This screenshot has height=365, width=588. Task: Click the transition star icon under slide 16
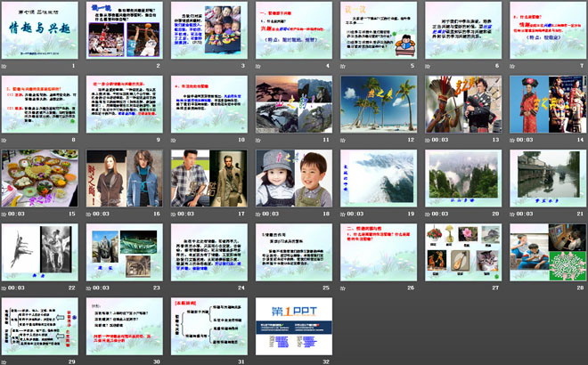coord(89,214)
